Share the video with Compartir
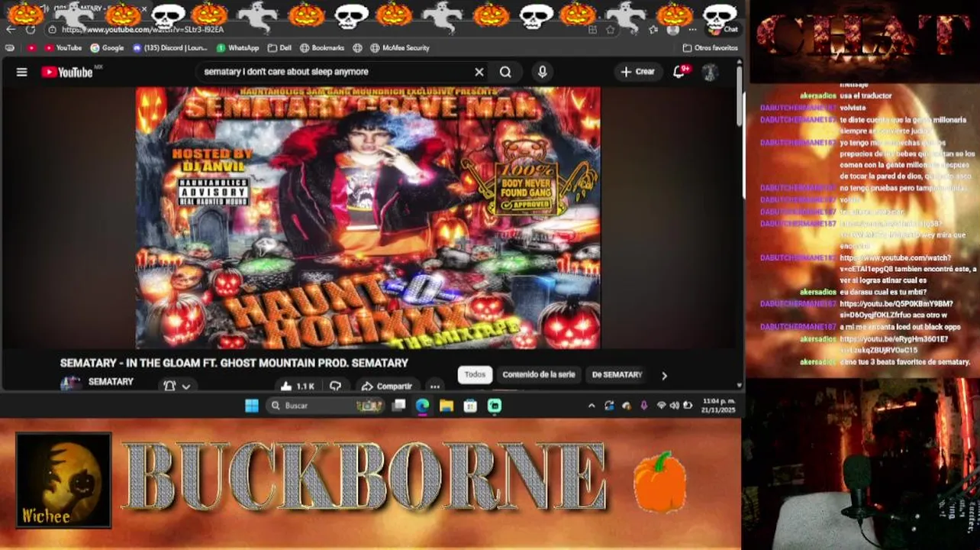 [x=386, y=386]
